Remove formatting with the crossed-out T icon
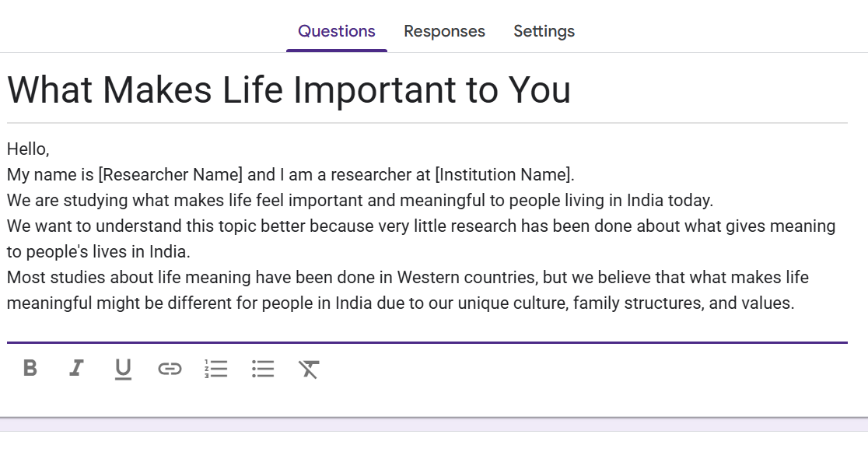This screenshot has height=466, width=868. (310, 368)
